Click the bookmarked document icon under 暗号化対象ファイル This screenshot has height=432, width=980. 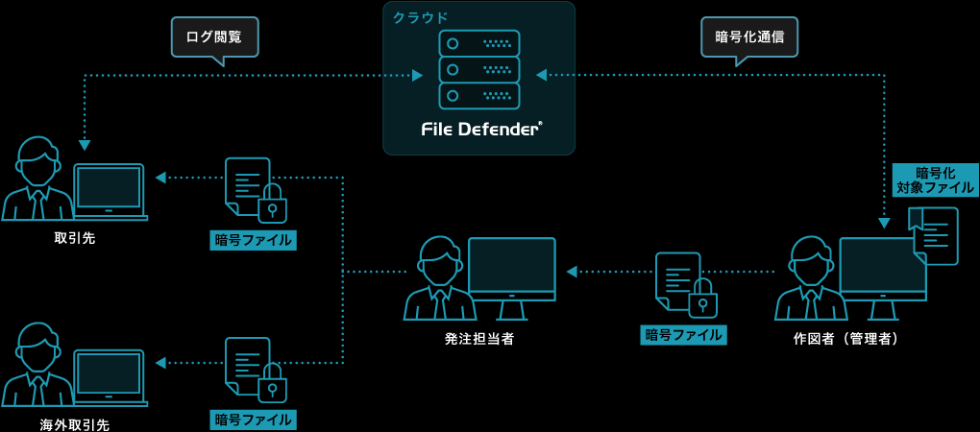[934, 236]
